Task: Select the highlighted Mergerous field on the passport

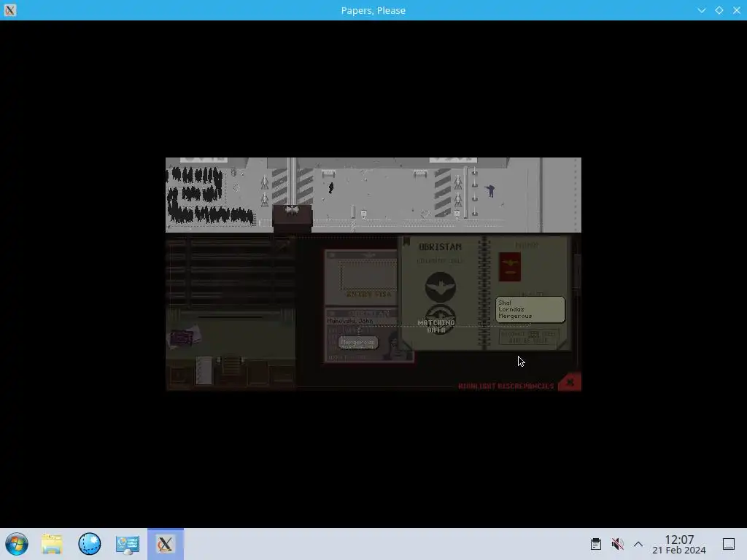Action: (357, 343)
